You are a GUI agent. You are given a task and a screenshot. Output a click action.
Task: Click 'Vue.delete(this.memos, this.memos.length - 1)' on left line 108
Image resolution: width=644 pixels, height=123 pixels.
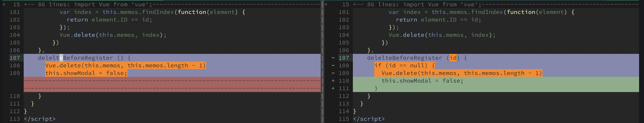coord(125,66)
